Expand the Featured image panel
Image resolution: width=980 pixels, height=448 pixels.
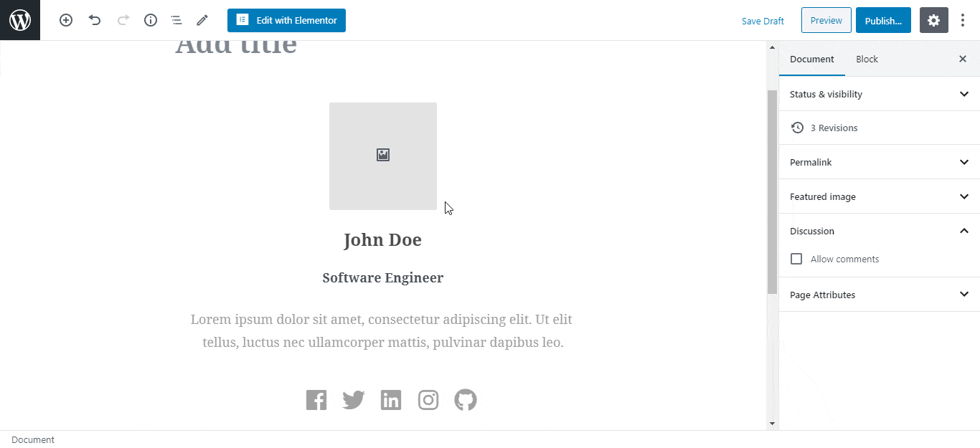pyautogui.click(x=880, y=196)
